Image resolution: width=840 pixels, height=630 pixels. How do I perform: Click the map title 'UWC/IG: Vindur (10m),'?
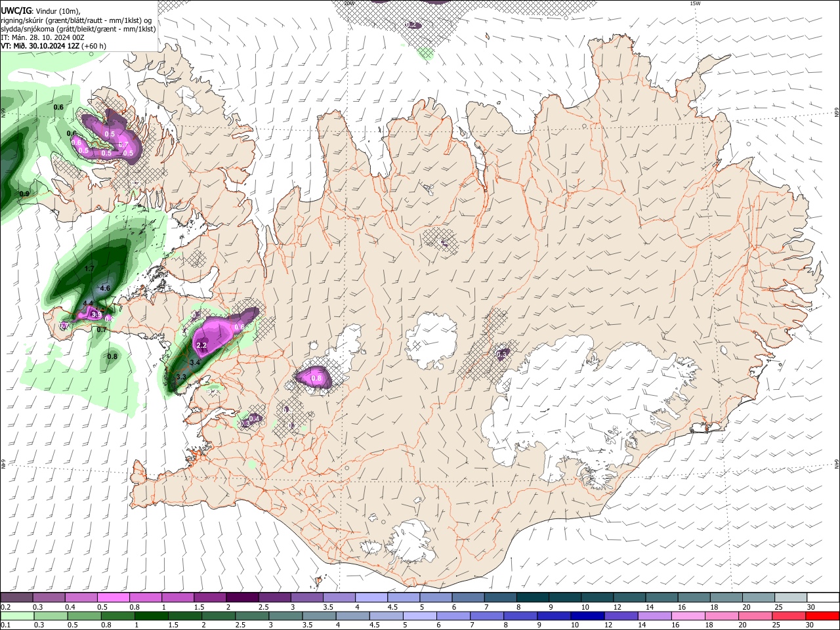40,10
